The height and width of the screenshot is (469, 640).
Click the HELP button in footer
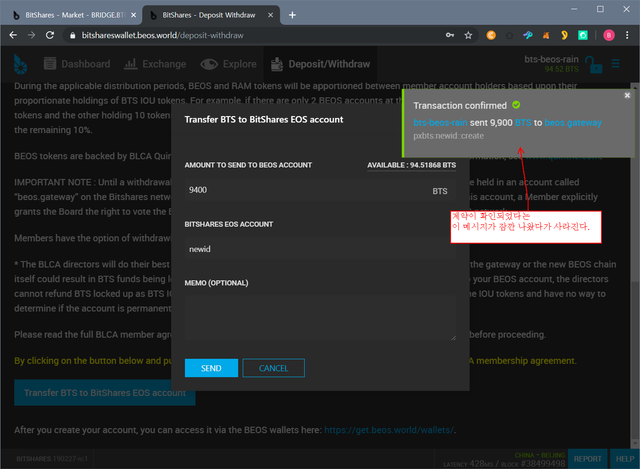[x=625, y=459]
